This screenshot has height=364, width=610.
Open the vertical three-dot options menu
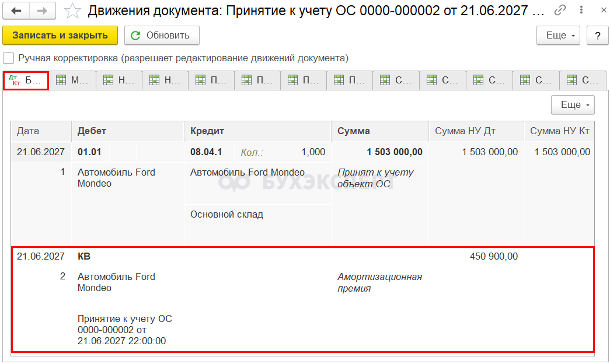click(581, 10)
